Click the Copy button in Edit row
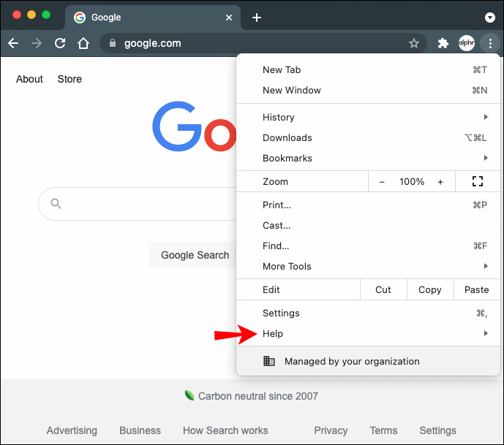 coord(430,289)
